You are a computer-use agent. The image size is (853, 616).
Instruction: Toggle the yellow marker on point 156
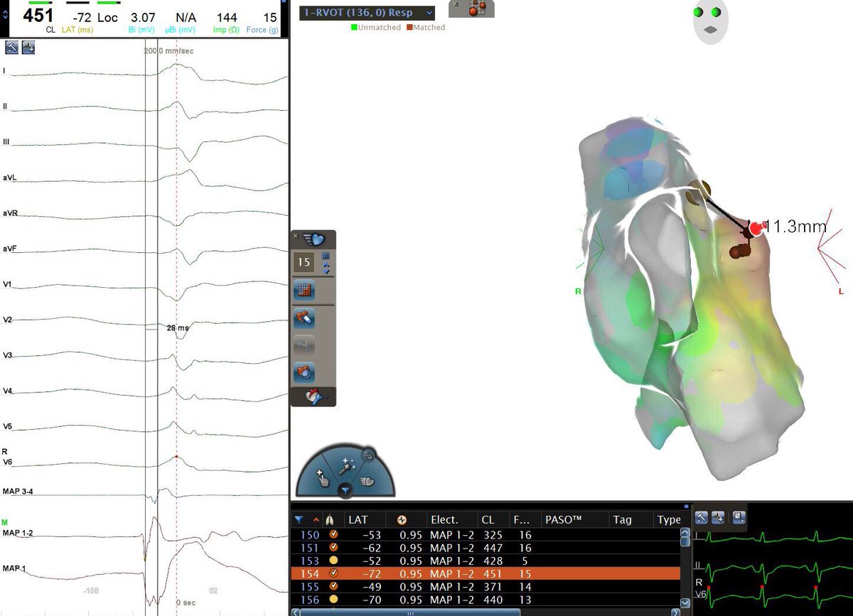coord(334,600)
